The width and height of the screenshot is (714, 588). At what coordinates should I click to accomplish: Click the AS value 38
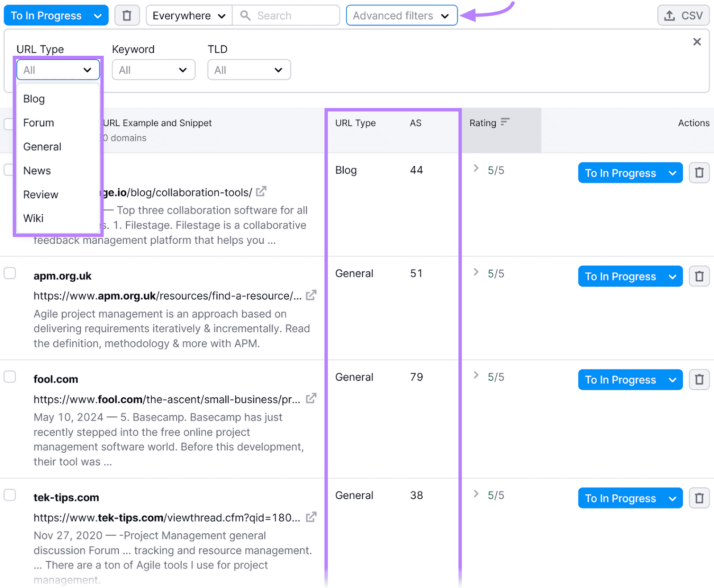click(416, 496)
